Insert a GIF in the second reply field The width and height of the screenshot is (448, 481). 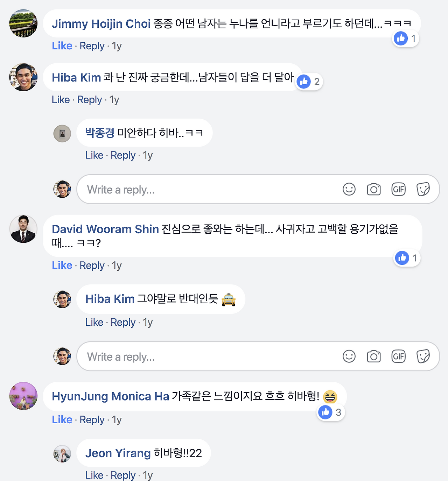coord(398,356)
